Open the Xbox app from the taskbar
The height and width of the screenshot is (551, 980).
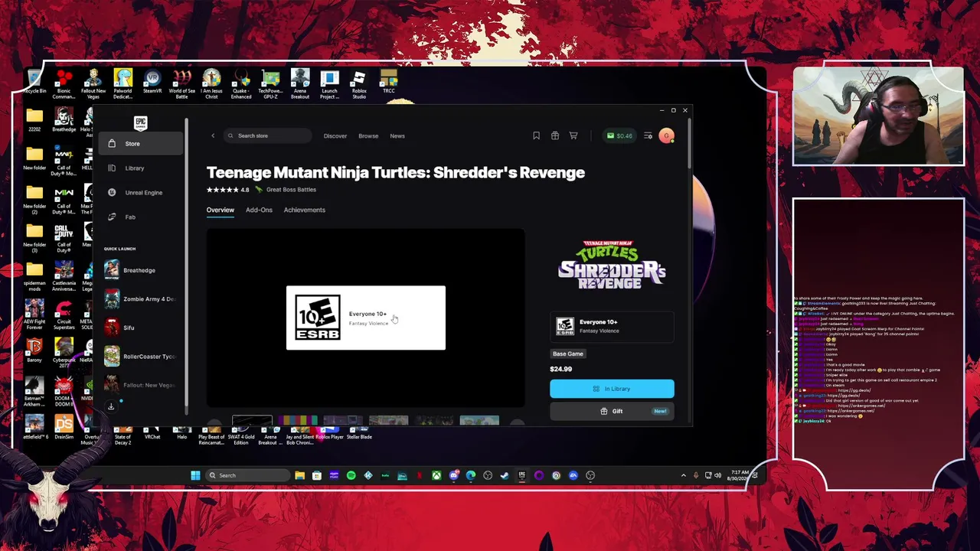click(436, 476)
